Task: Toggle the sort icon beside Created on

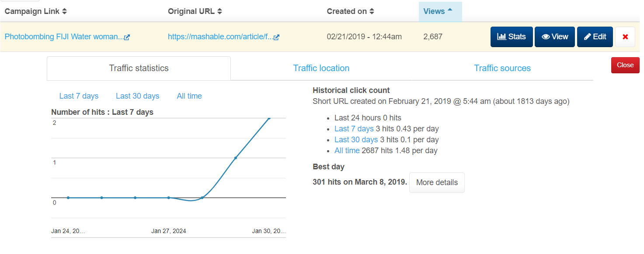Action: click(x=372, y=11)
